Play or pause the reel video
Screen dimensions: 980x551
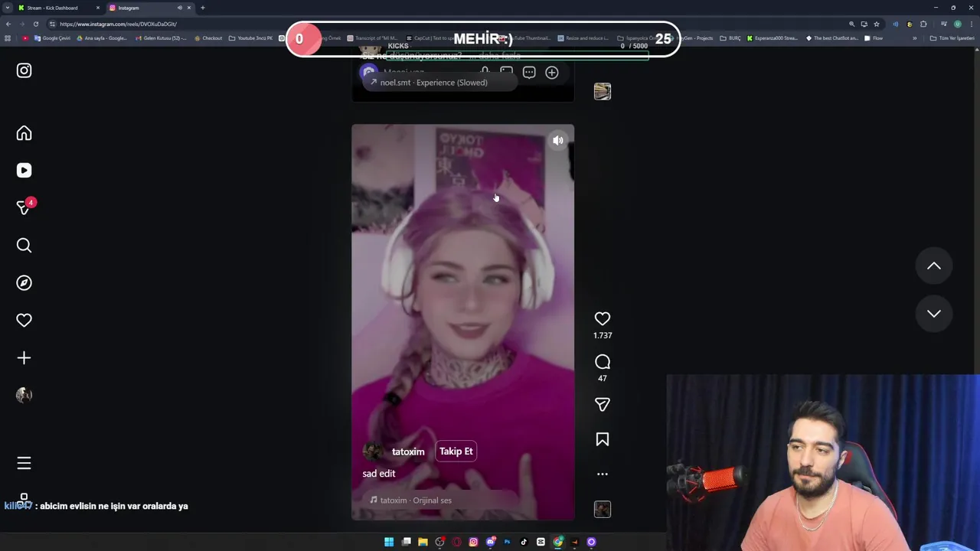(462, 321)
